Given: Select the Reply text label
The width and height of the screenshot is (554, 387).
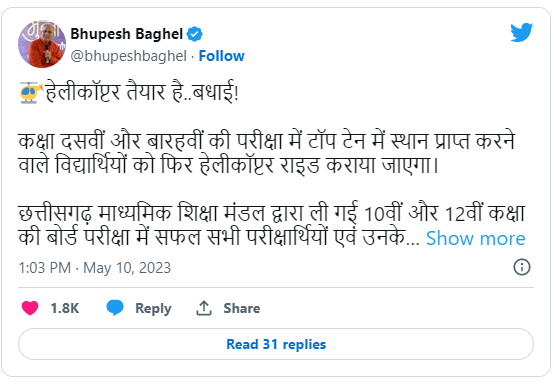Looking at the screenshot, I should pos(153,309).
